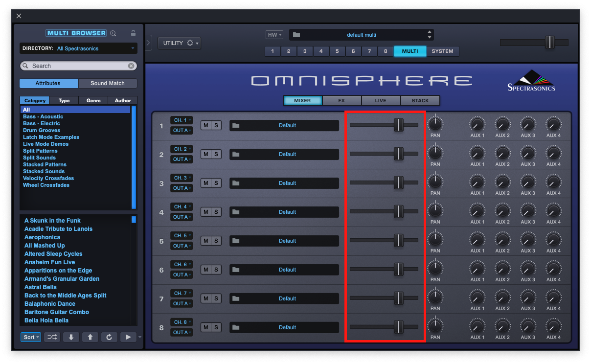Switch to the STACK tab
This screenshot has height=364, width=591.
click(x=420, y=100)
